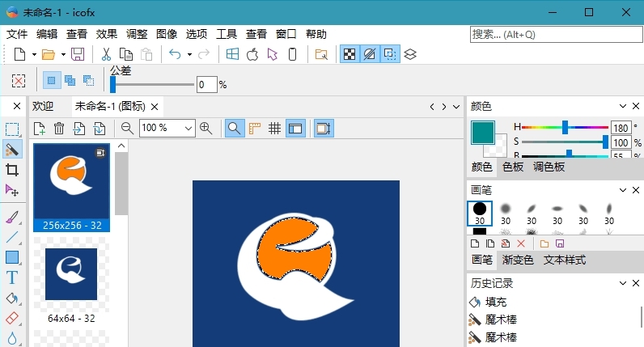Toggle checkerboard transparency background button
Viewport: 644px width, 347px height.
click(x=349, y=54)
